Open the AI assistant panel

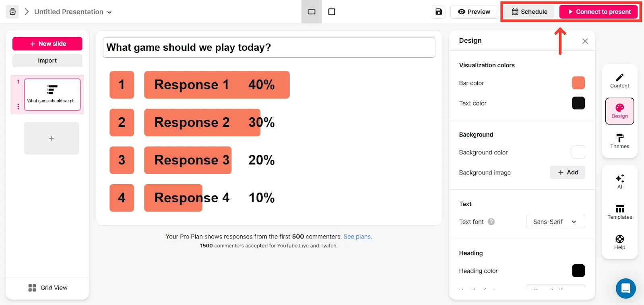tap(619, 181)
